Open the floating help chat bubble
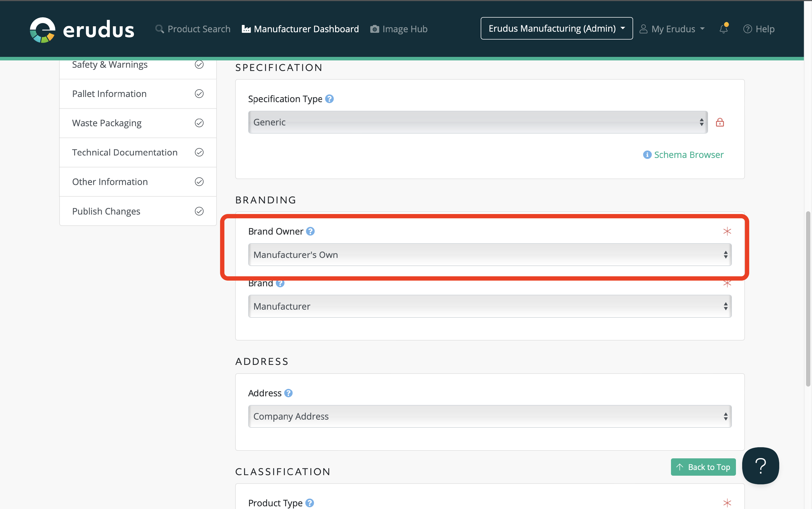This screenshot has width=812, height=509. click(x=760, y=466)
